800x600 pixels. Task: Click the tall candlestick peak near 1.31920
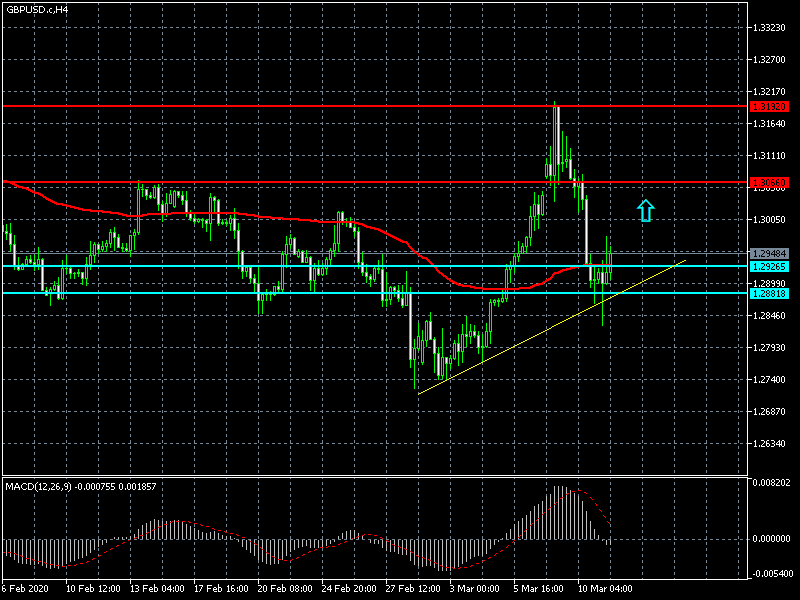coord(556,143)
